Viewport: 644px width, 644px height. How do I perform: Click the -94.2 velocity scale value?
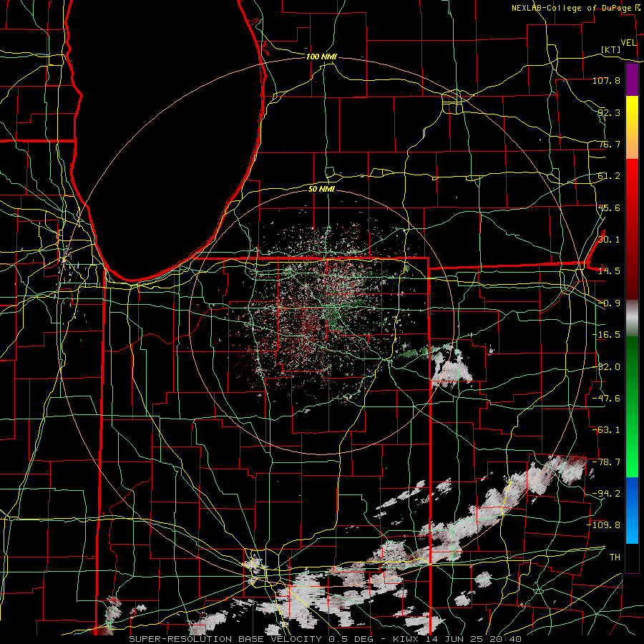pyautogui.click(x=606, y=494)
